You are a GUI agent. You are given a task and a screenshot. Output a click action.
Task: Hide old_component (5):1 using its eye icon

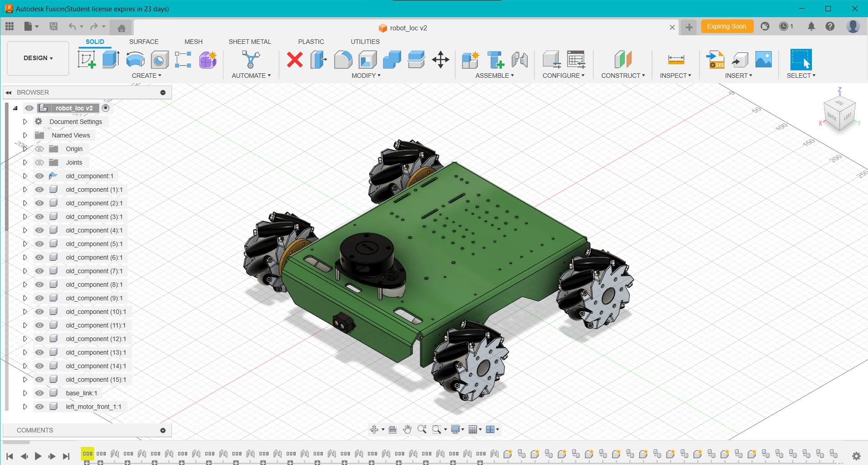click(40, 244)
